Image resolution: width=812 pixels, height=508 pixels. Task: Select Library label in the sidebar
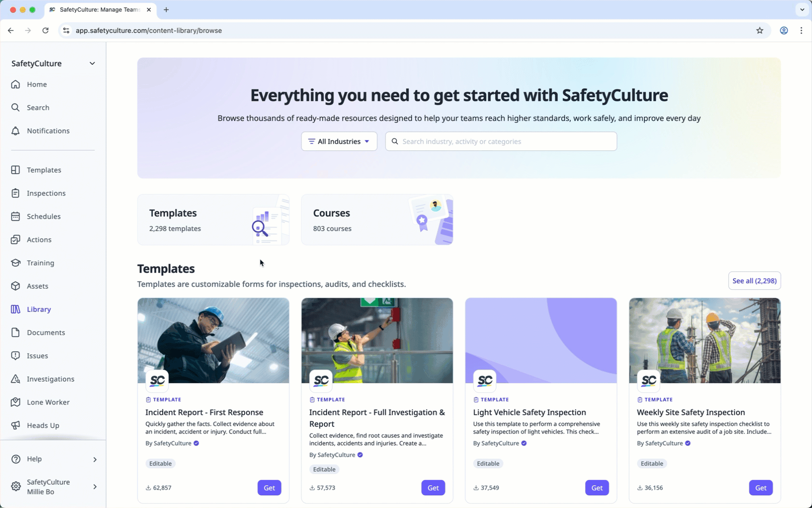[x=39, y=309]
